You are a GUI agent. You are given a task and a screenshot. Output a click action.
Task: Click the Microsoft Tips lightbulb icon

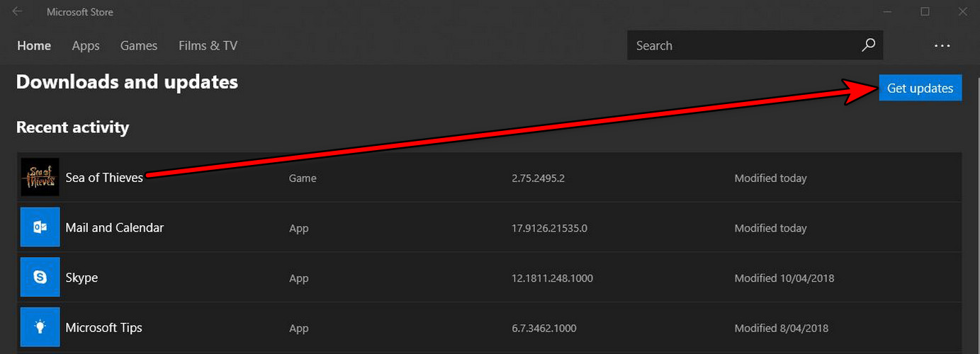(x=40, y=327)
